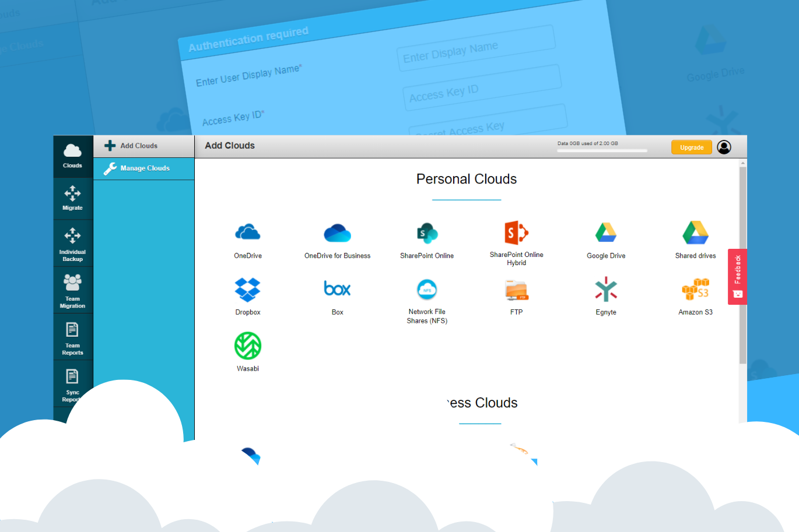Click the Wasabi label text
The image size is (799, 532).
(248, 369)
